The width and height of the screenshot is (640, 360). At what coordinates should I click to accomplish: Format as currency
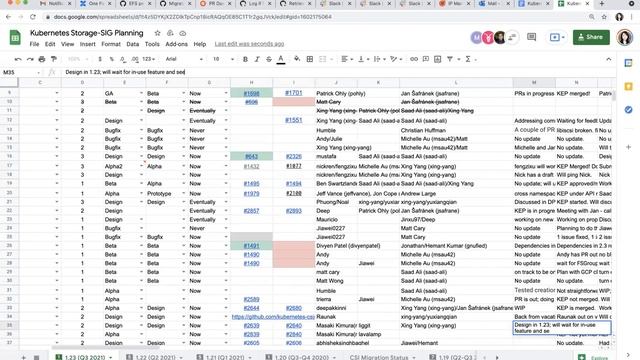[100, 59]
